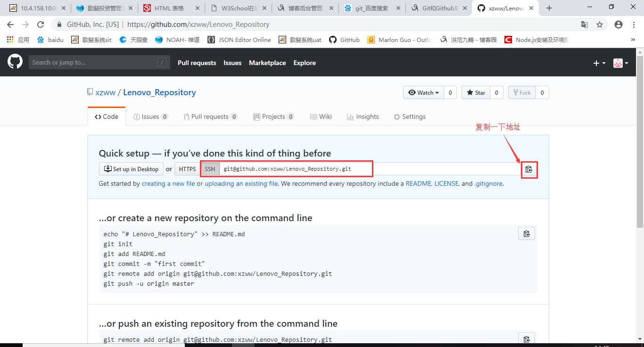This screenshot has width=644, height=347.
Task: Go to Issues in top navigation
Action: pos(232,63)
